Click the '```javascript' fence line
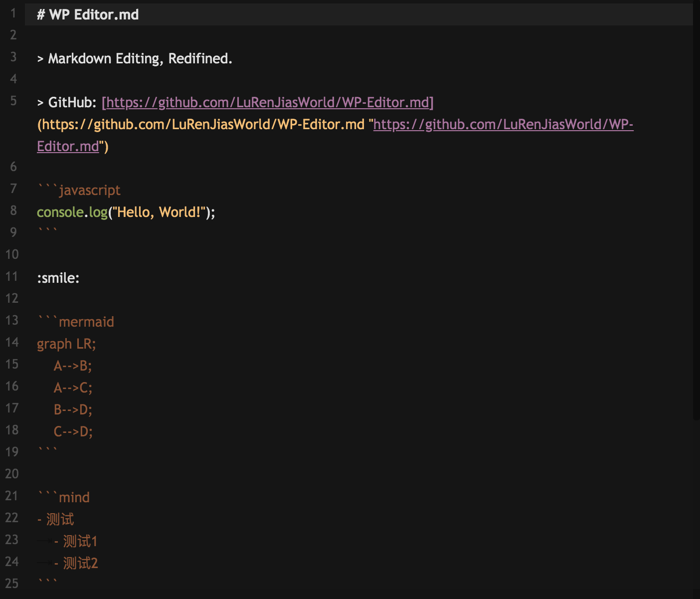 coord(79,191)
